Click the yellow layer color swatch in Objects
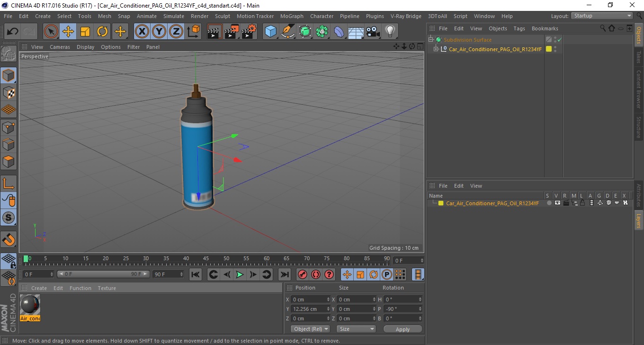Screen dimensions: 644x345 coord(549,49)
